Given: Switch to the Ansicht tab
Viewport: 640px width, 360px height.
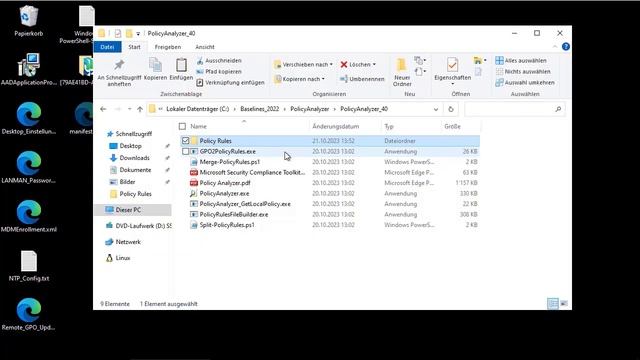Looking at the screenshot, I should tap(204, 47).
